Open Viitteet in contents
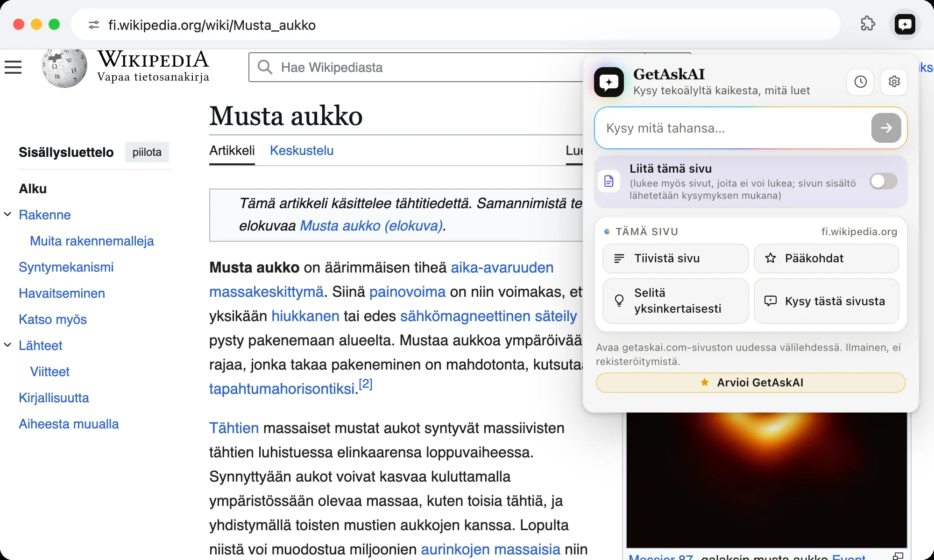Screen dimensions: 934x560 [x=50, y=371]
